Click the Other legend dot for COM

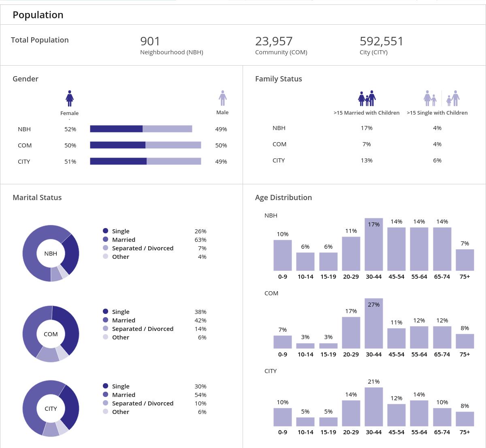point(105,337)
